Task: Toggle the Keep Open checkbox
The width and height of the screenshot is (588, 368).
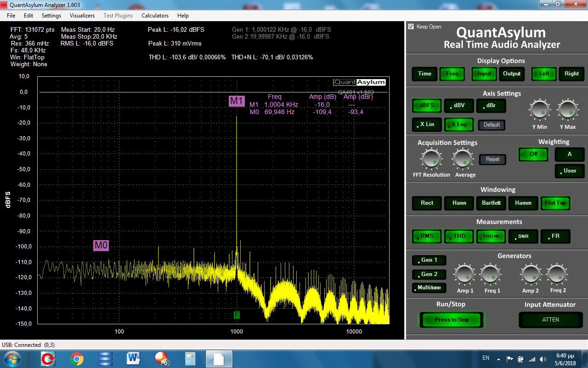Action: (411, 27)
